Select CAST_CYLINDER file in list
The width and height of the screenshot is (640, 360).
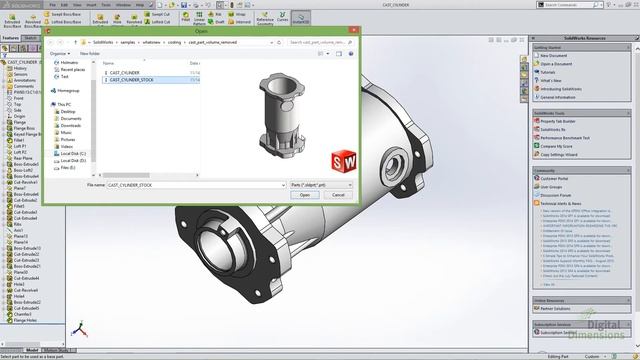[x=124, y=73]
